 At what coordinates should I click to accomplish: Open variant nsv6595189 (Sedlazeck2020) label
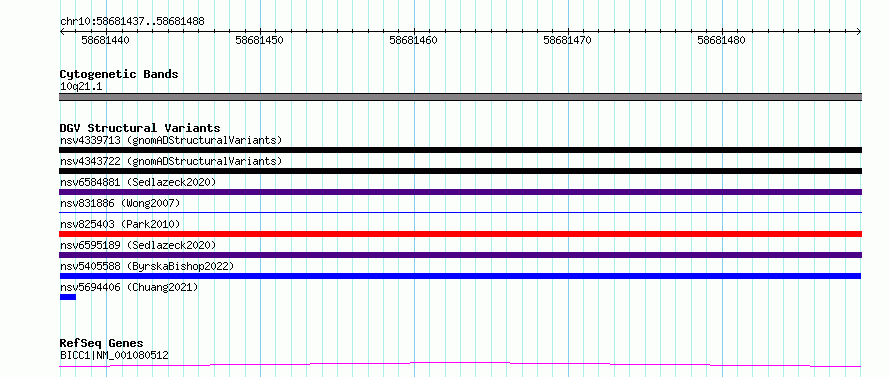click(138, 245)
